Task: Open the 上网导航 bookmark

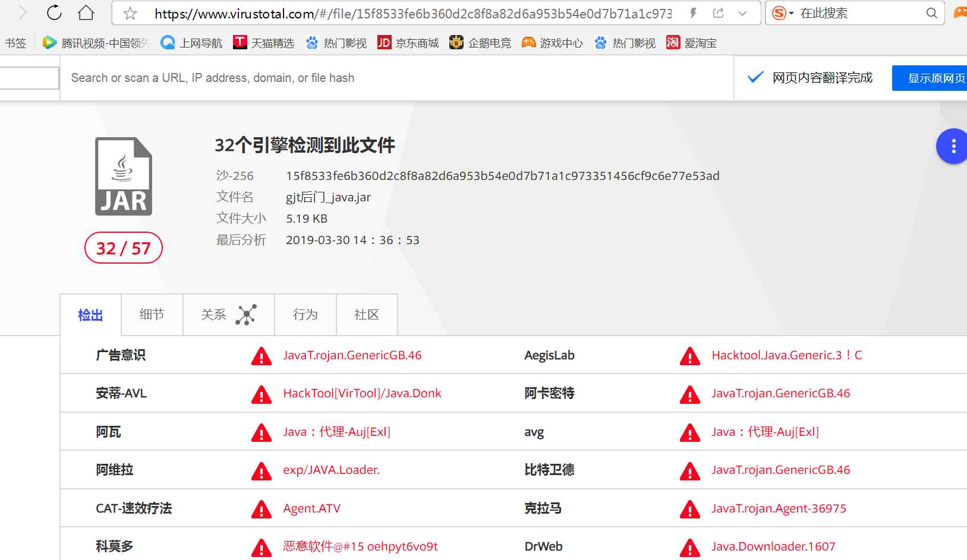Action: click(191, 43)
